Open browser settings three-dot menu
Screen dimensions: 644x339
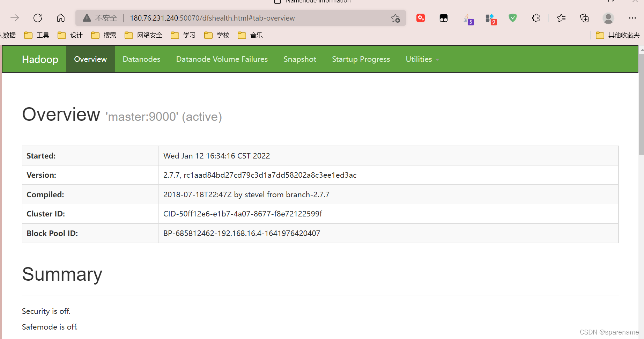click(x=632, y=18)
